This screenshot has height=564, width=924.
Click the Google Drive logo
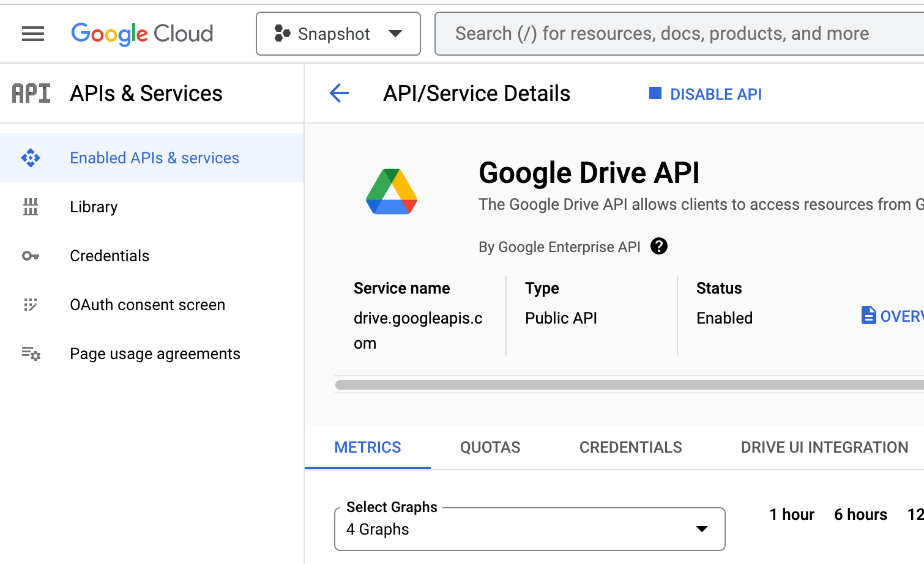coord(392,191)
